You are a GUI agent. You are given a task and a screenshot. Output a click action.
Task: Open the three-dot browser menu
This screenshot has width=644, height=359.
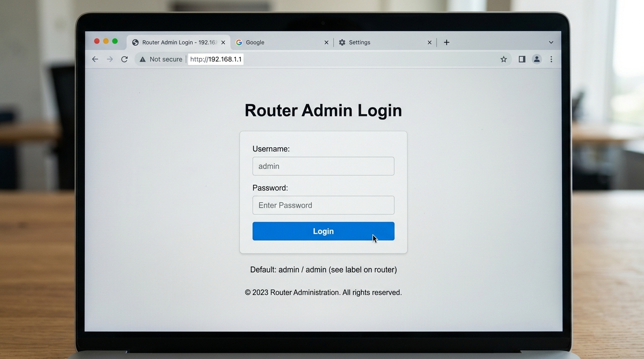pyautogui.click(x=551, y=59)
